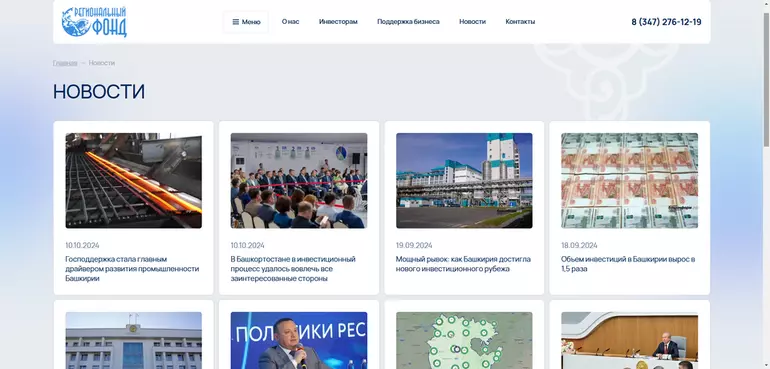Click date 18.09.2024 on fourth card
770x369 pixels.
point(579,245)
